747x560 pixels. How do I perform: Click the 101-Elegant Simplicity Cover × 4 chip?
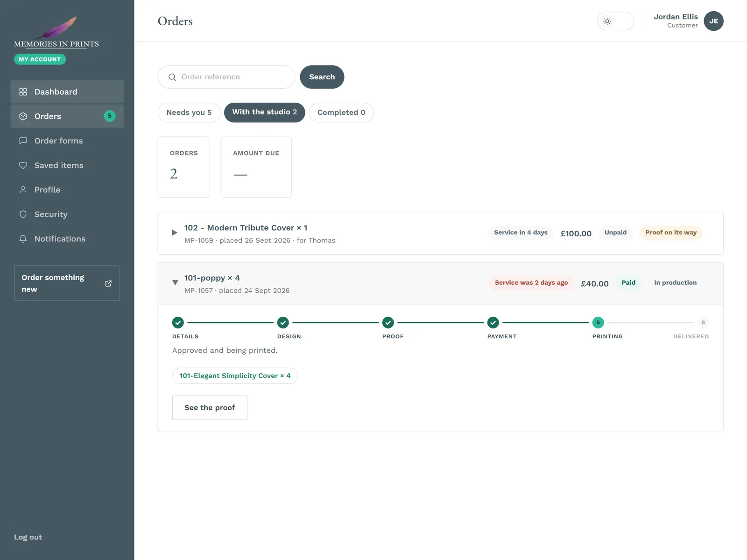click(235, 376)
